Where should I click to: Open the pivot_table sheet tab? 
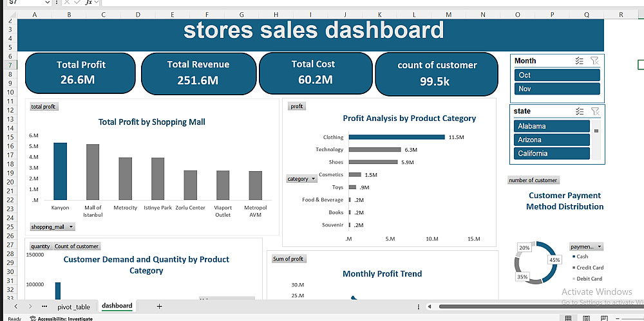point(73,306)
